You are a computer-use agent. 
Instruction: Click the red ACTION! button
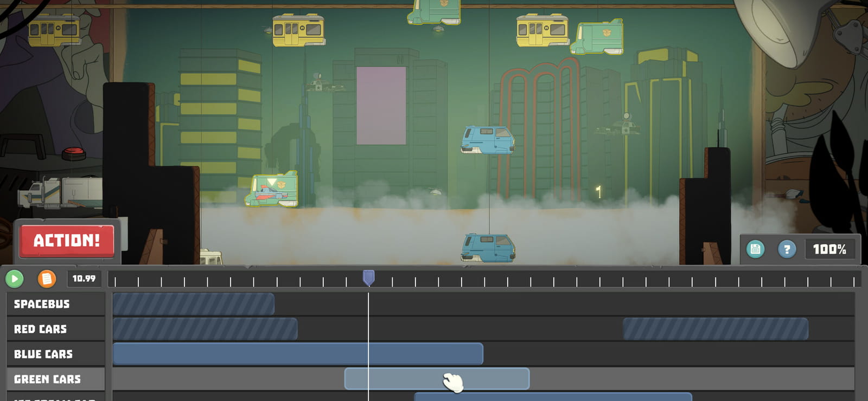point(67,241)
